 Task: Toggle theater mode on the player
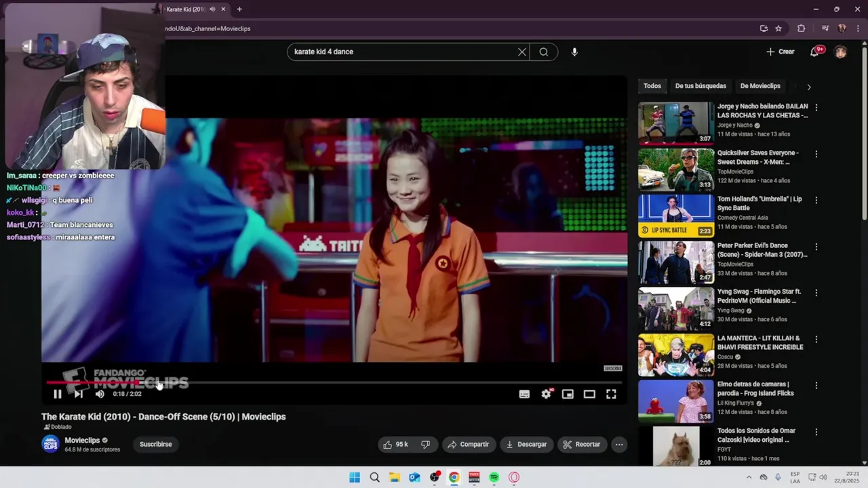click(589, 394)
